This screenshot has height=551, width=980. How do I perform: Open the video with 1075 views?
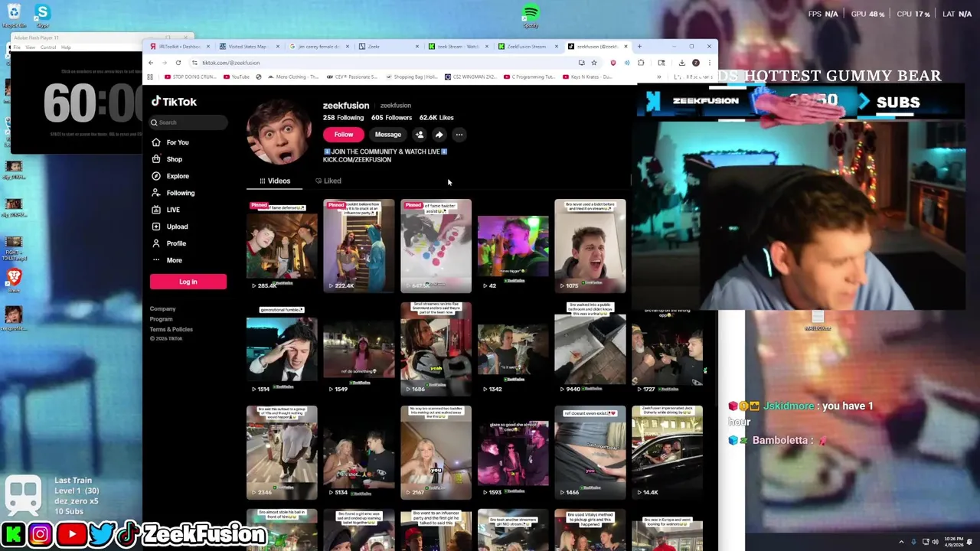click(590, 246)
